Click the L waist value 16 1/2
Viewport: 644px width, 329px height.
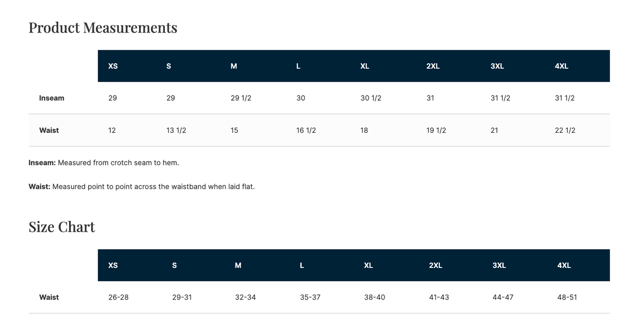[306, 130]
